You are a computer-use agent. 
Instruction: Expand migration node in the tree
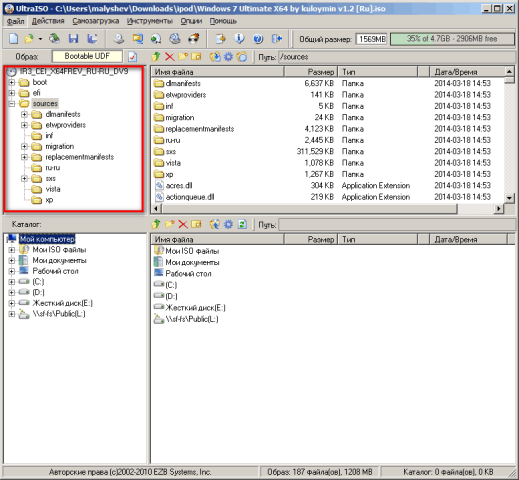(x=24, y=146)
